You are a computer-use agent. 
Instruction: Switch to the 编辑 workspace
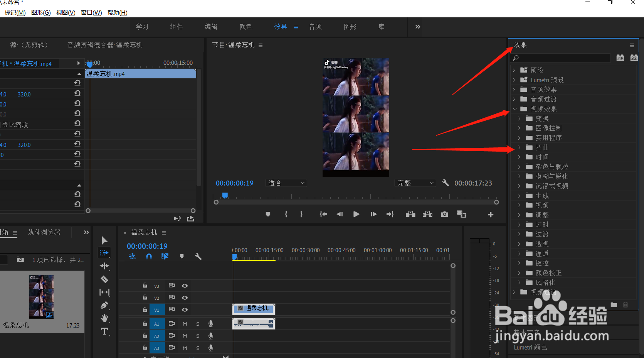211,27
